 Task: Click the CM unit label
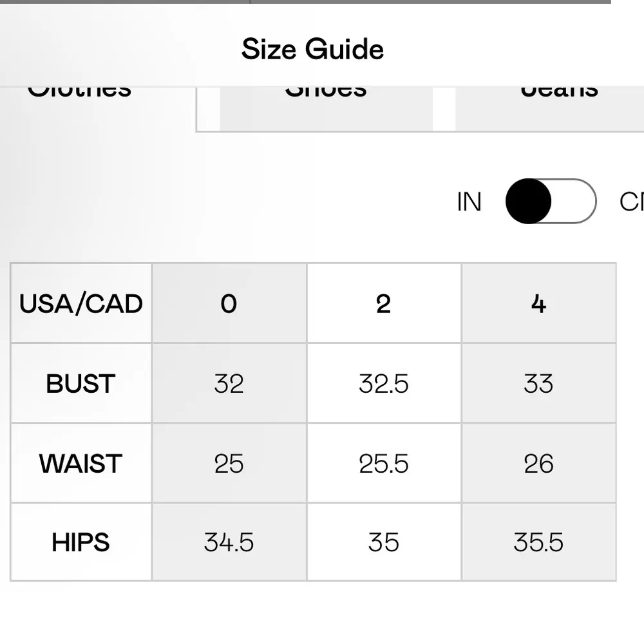632,202
